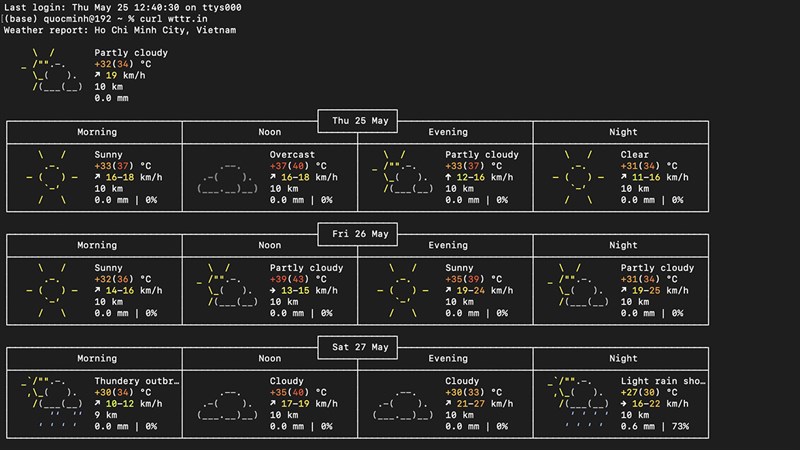Click the 'Night' header under Fri 26 May
Screen dimensions: 800x450
pyautogui.click(x=623, y=245)
